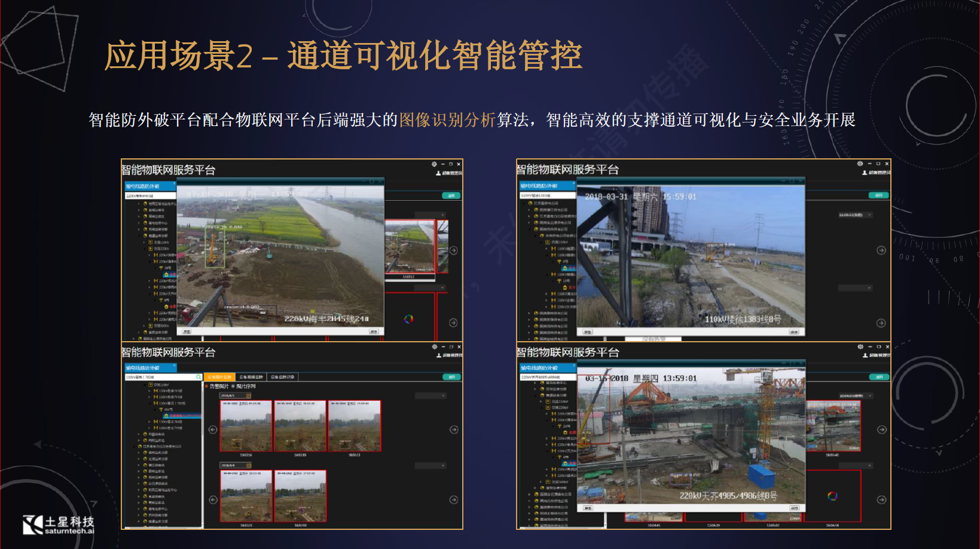The height and width of the screenshot is (549, 980).
Task: Switch to the 设备图片监控 tab
Action: [219, 377]
